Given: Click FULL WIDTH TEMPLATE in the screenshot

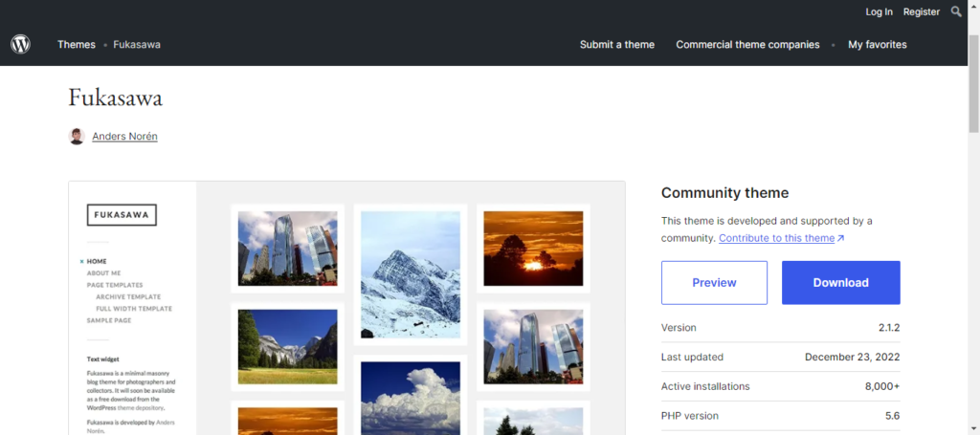Looking at the screenshot, I should point(134,309).
